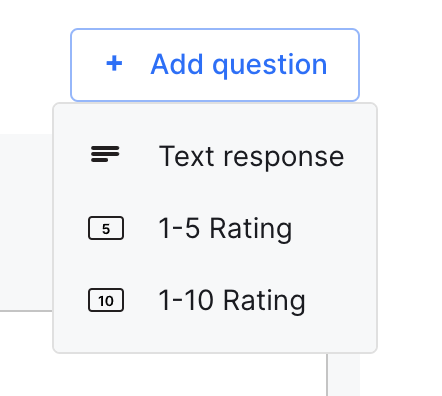Click the boxed 10 rating icon
Viewport: 442px width, 396px height.
[106, 300]
